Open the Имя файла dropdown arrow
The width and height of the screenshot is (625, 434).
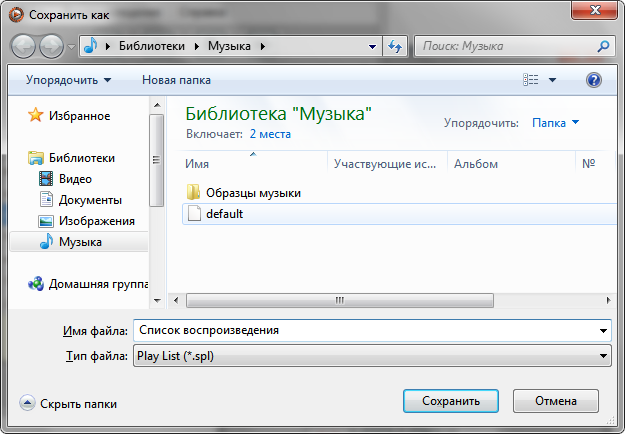(603, 331)
